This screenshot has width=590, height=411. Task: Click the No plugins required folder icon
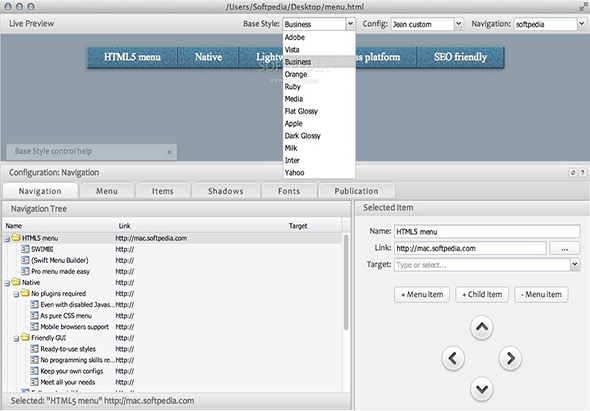(x=25, y=293)
